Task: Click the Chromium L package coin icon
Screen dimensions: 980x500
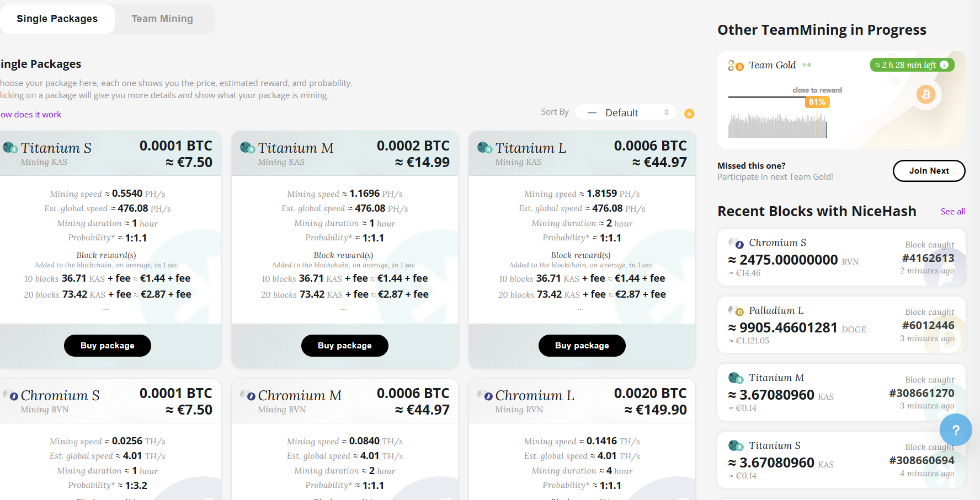Action: coord(485,395)
